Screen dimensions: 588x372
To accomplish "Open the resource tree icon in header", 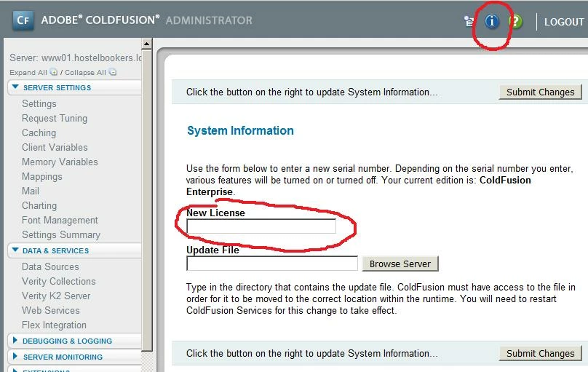I will coord(469,21).
